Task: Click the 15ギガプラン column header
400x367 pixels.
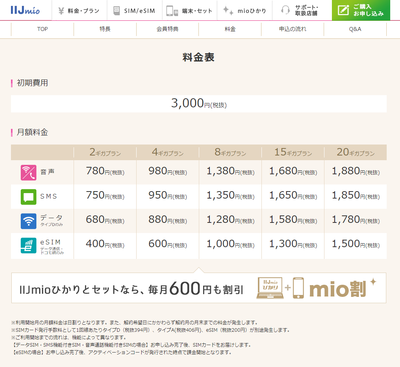Action: (293, 152)
